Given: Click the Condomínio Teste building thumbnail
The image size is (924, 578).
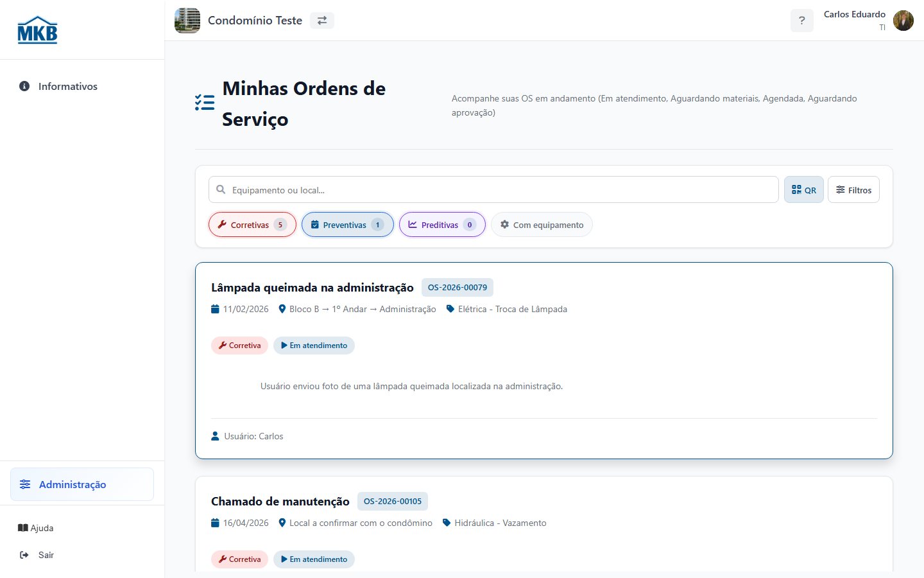Looking at the screenshot, I should (x=187, y=21).
